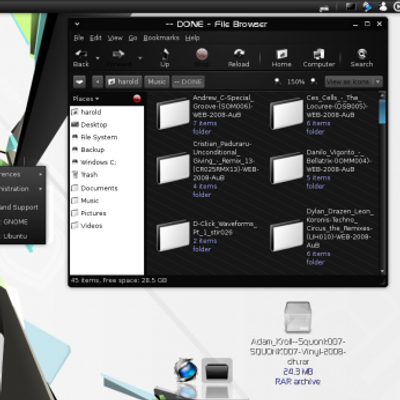This screenshot has height=400, width=400.
Task: Open the Edit menu
Action: [x=95, y=38]
